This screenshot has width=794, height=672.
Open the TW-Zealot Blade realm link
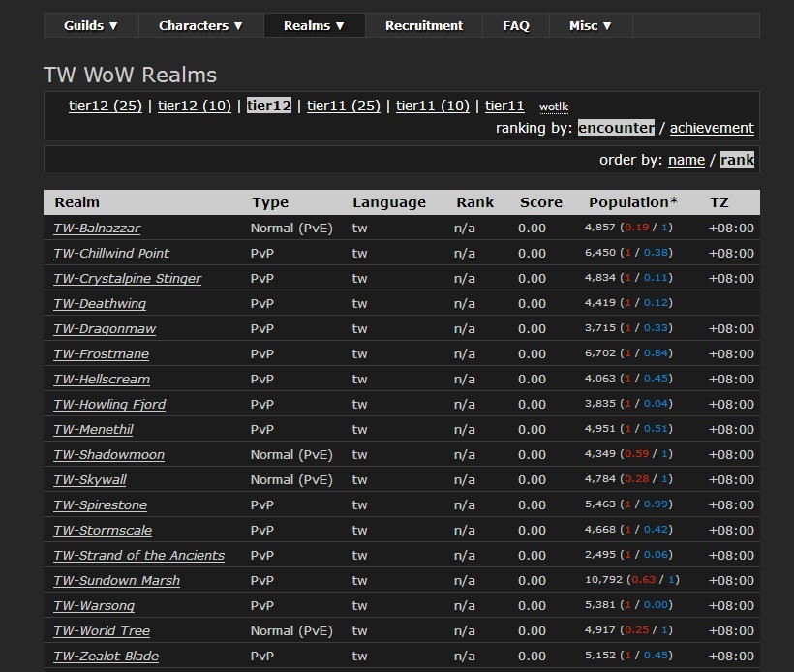click(x=107, y=657)
